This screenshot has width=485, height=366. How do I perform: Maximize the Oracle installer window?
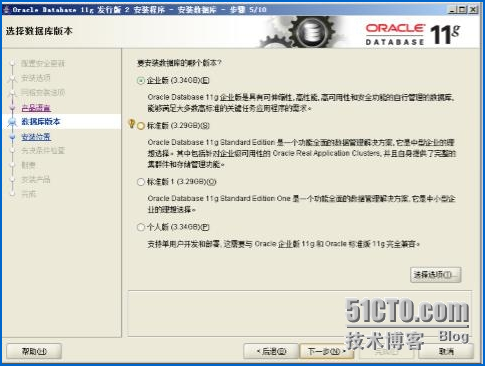pos(462,10)
